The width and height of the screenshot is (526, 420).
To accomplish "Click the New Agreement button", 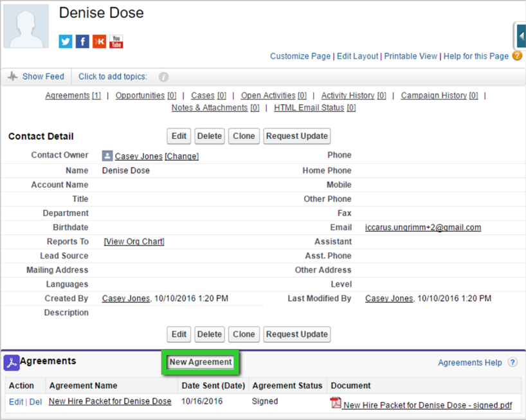I will click(201, 362).
